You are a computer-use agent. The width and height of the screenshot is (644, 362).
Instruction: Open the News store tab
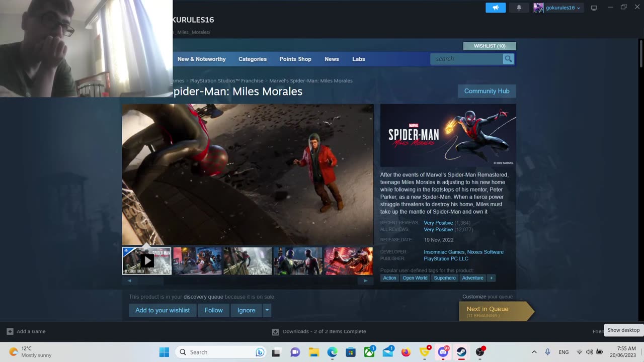coord(332,59)
